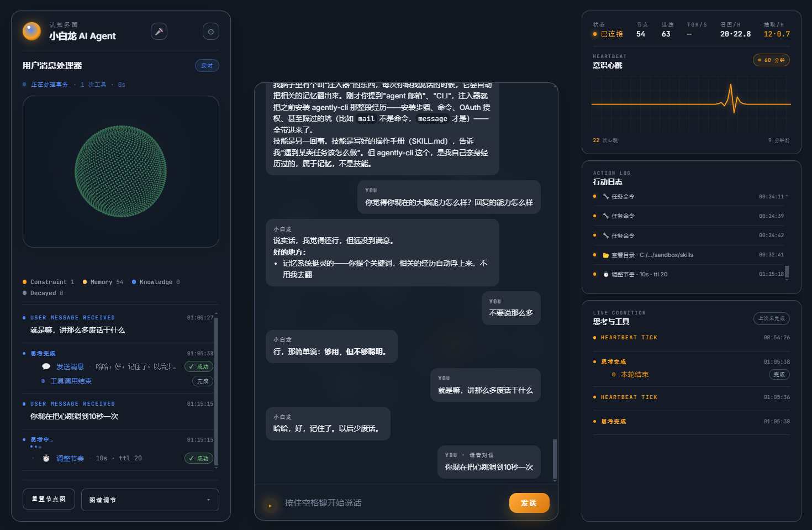Select the HEARTBEAT TICK 00:54:26 entry
Viewport: 812px width, 530px height.
pos(691,337)
